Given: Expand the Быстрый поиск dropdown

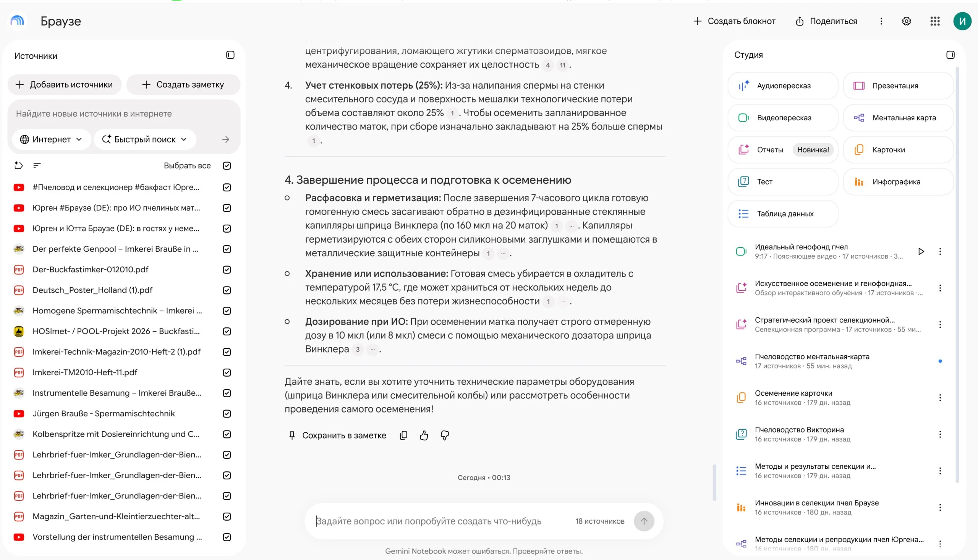Looking at the screenshot, I should coord(145,139).
